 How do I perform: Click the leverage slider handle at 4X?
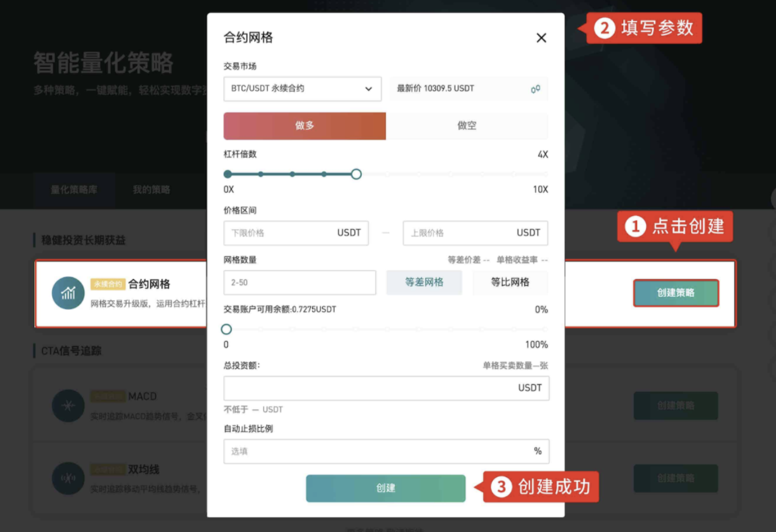click(x=356, y=174)
